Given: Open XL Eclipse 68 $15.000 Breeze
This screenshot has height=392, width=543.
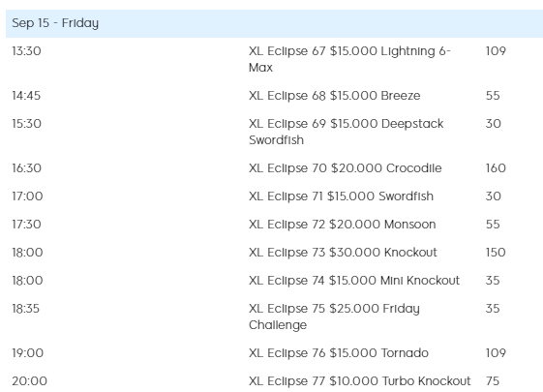Looking at the screenshot, I should [x=335, y=96].
